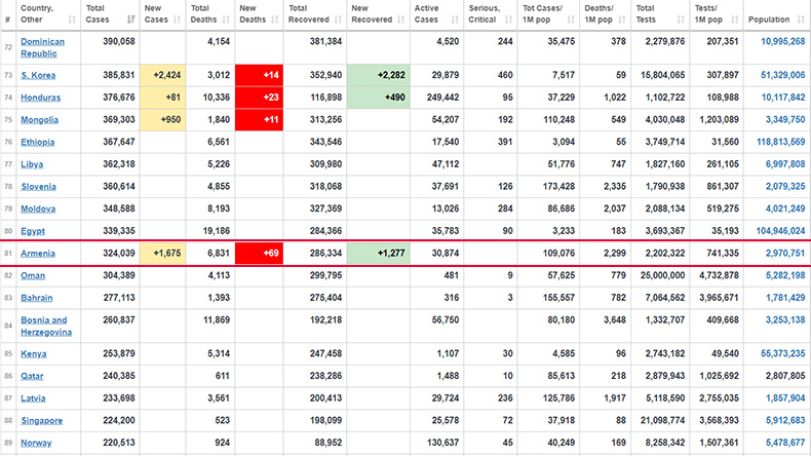Screen dimensions: 811x456
Task: Open the Oman country link
Action: [33, 276]
